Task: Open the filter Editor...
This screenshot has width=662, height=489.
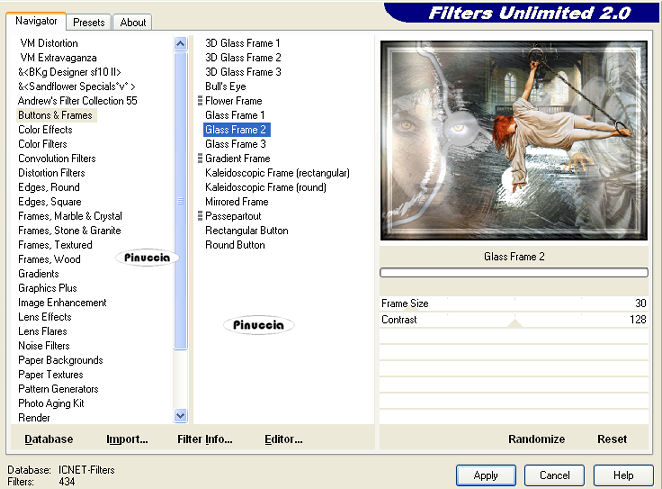Action: click(x=283, y=439)
